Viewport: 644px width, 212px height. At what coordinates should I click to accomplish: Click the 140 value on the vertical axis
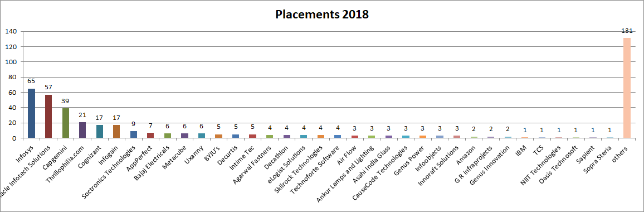(x=11, y=31)
